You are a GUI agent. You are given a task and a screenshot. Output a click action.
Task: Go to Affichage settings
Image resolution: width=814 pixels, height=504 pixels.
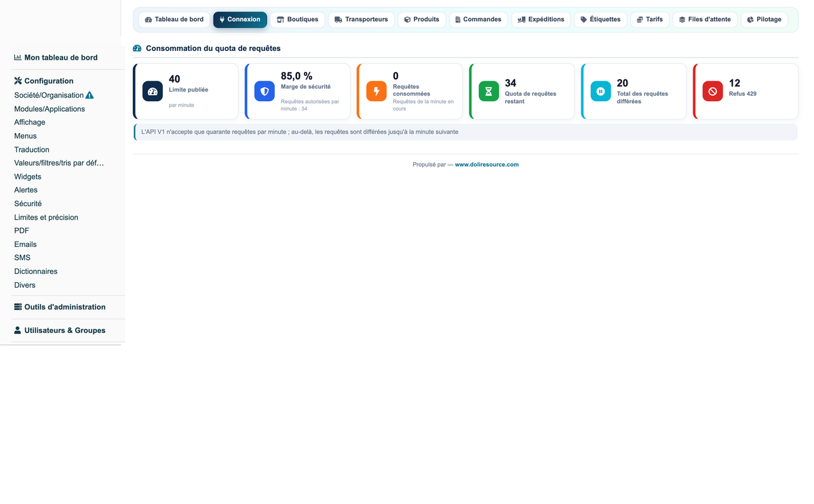pos(30,123)
